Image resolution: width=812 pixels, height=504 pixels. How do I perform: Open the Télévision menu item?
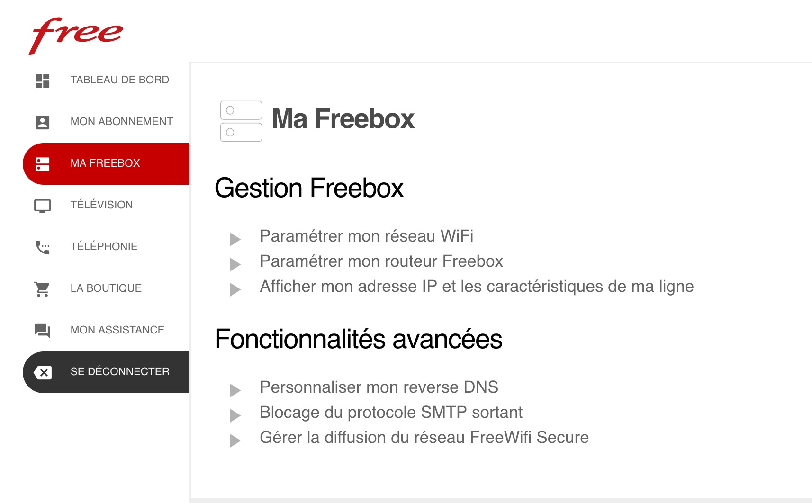(x=101, y=205)
